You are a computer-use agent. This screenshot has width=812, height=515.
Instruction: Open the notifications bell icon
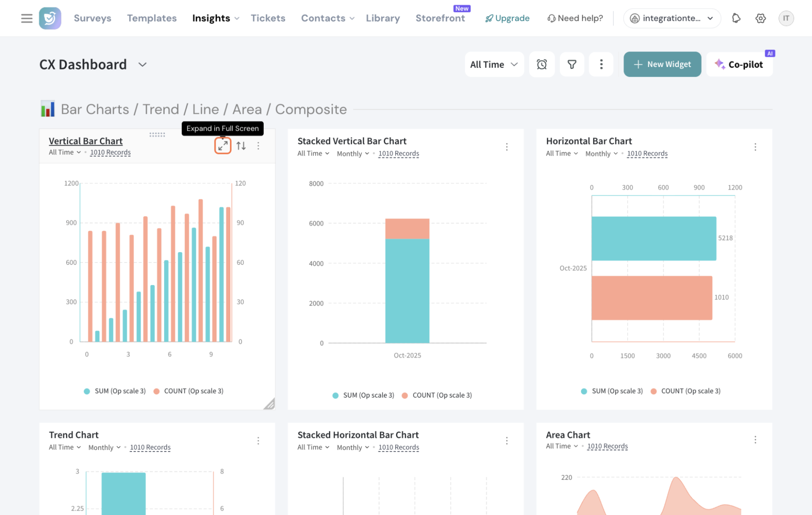736,18
